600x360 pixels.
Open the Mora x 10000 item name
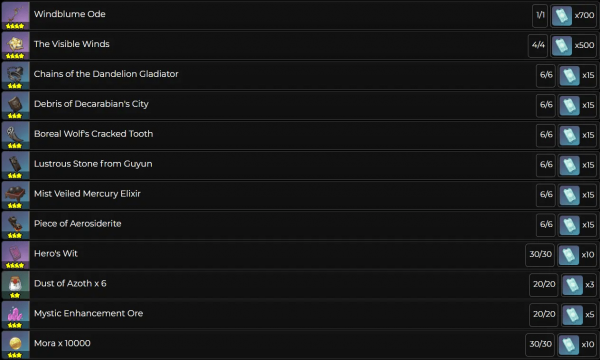point(62,343)
